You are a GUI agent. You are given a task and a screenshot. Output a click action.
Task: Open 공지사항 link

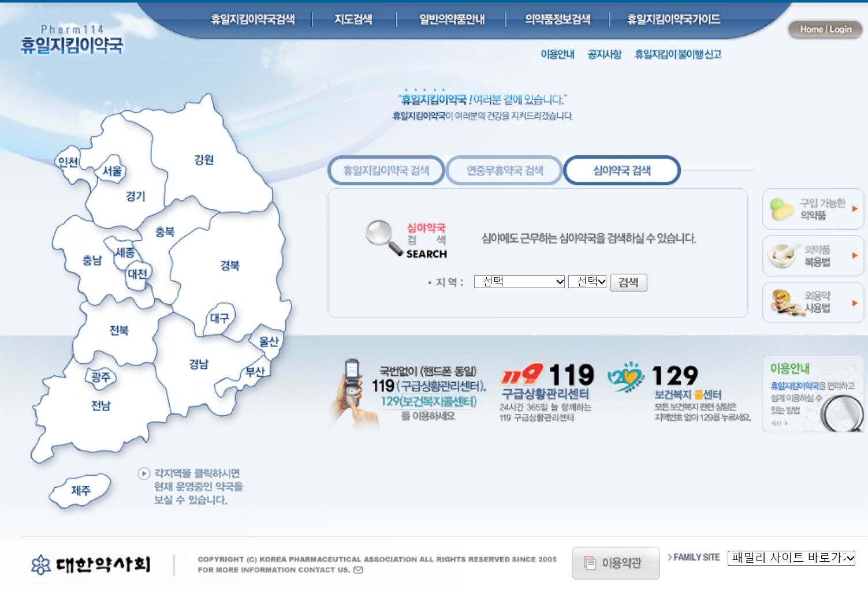coord(604,54)
